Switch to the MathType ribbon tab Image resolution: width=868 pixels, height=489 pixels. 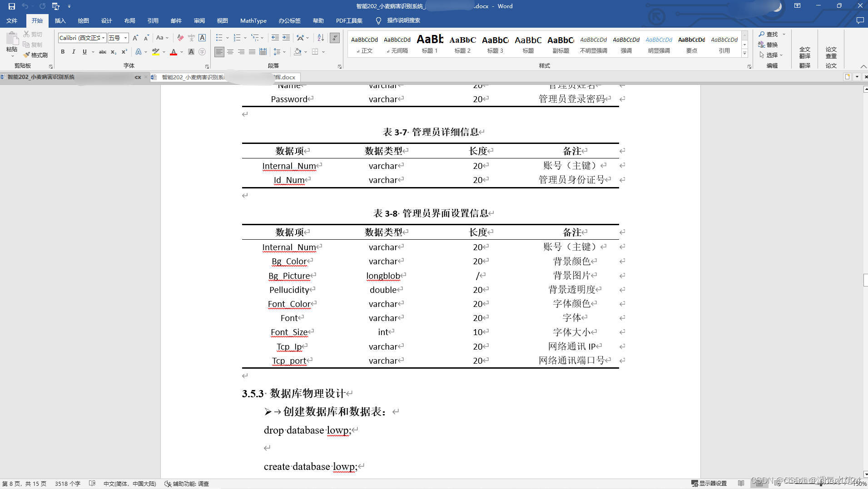coord(253,20)
